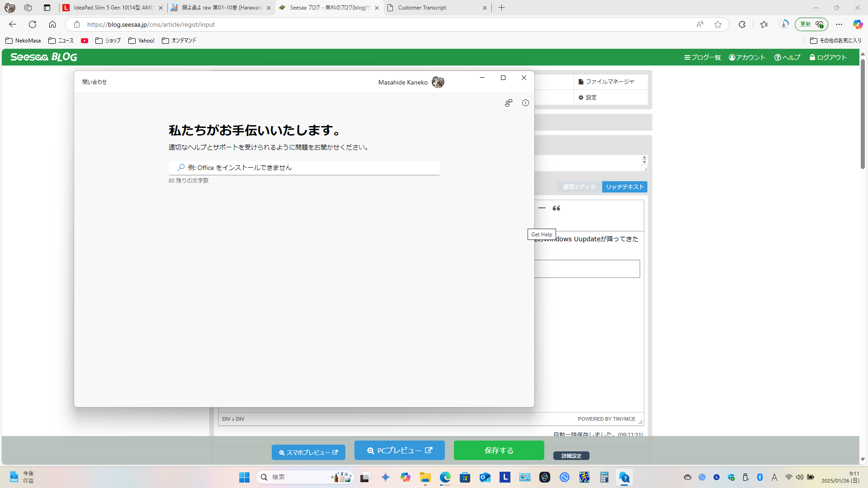
Task: Open the Edge workspaces icon
Action: [28, 8]
